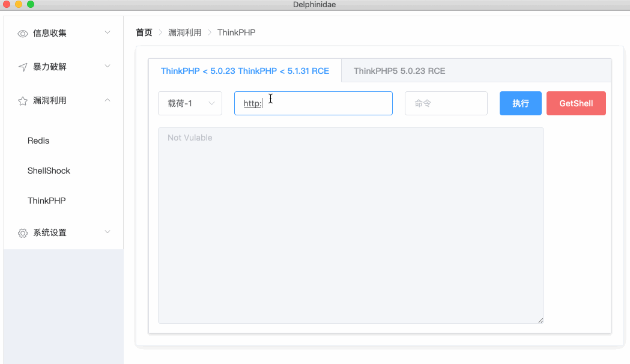Viewport: 630px width, 364px height.
Task: Grab the output textarea resize handle
Action: [x=541, y=320]
